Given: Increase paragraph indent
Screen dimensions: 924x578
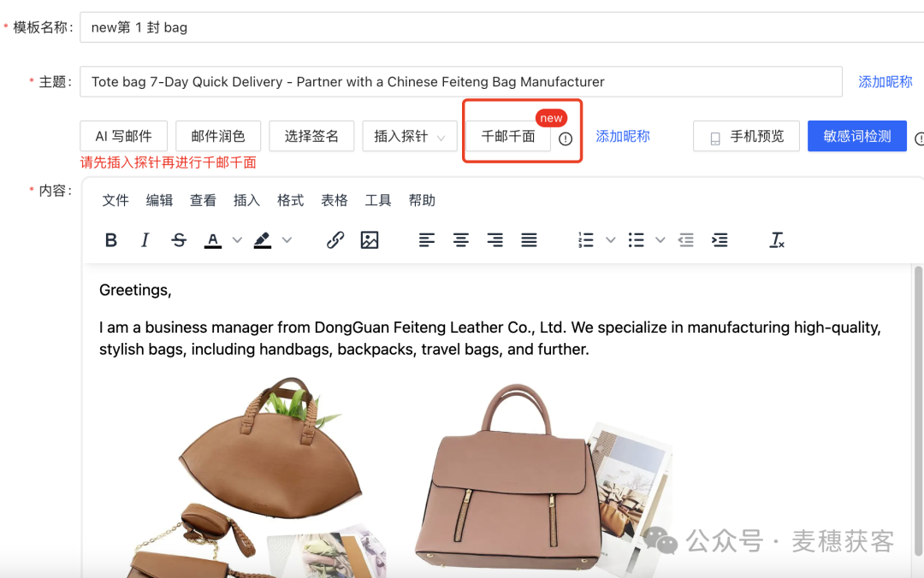Looking at the screenshot, I should tap(720, 240).
